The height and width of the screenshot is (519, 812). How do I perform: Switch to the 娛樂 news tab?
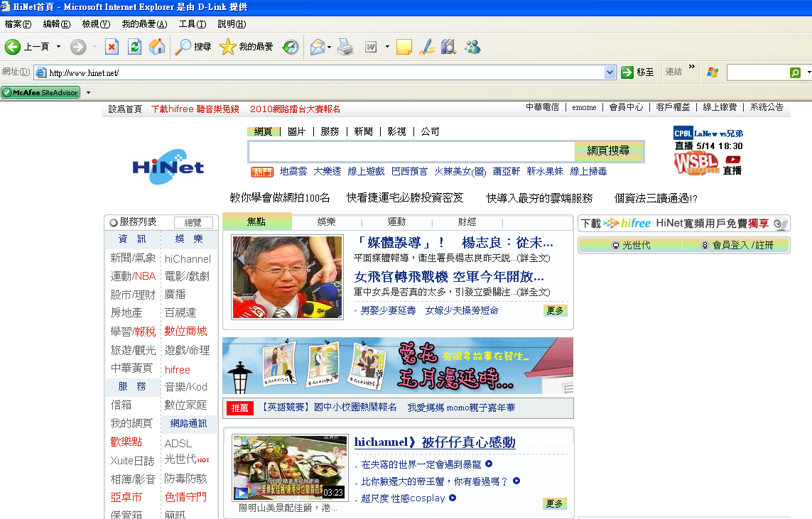(327, 222)
